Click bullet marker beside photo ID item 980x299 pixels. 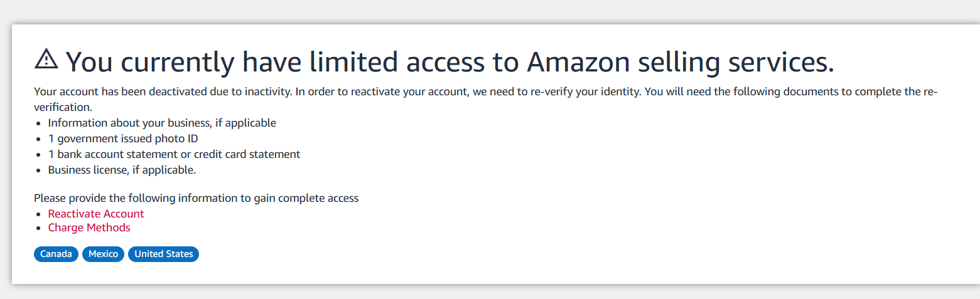(x=40, y=139)
